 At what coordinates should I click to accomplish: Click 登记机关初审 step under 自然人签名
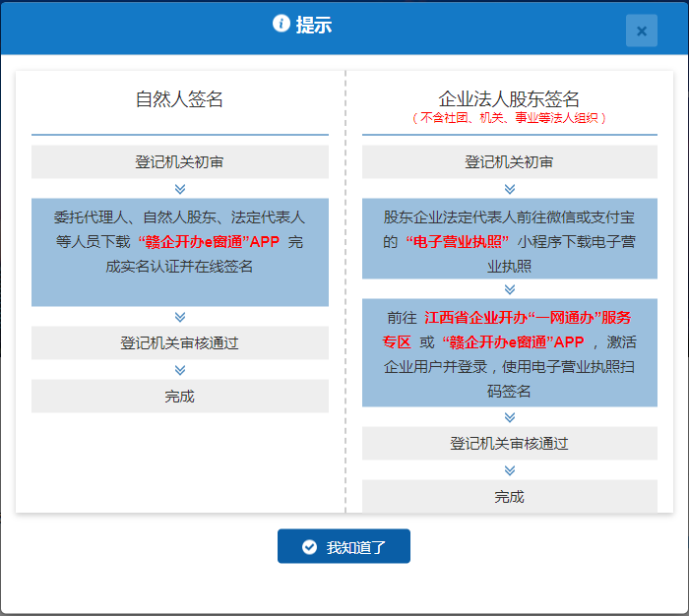[180, 162]
